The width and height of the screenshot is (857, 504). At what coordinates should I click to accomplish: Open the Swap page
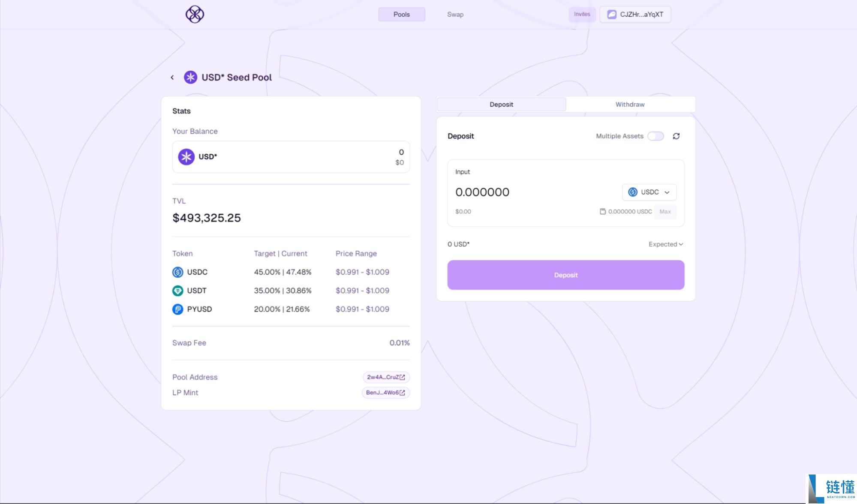[455, 15]
